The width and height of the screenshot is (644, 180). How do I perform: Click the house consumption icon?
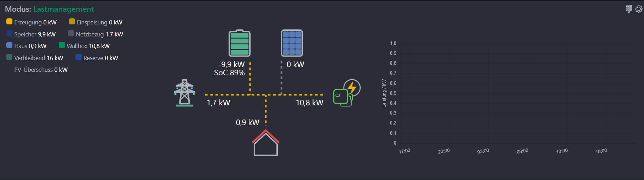click(266, 143)
